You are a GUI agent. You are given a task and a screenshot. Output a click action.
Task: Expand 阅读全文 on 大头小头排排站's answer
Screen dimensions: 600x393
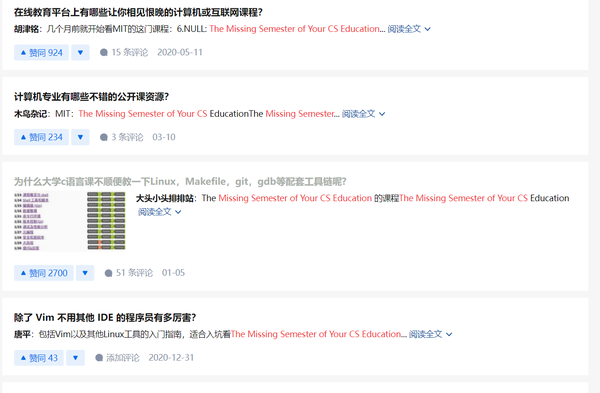pos(160,212)
